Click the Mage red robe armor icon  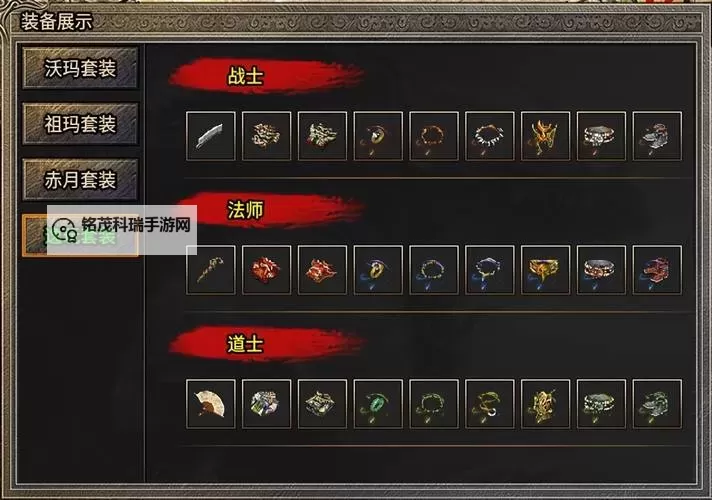[267, 270]
